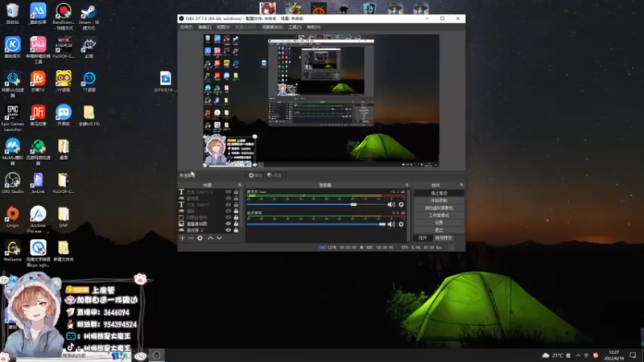Remove the selected source with the minus icon
Image resolution: width=644 pixels, height=362 pixels.
(x=191, y=238)
